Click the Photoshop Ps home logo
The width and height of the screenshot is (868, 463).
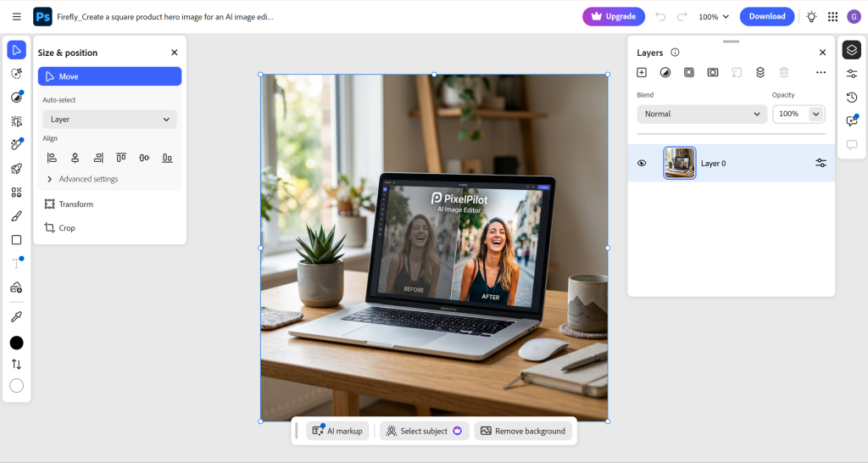(42, 17)
